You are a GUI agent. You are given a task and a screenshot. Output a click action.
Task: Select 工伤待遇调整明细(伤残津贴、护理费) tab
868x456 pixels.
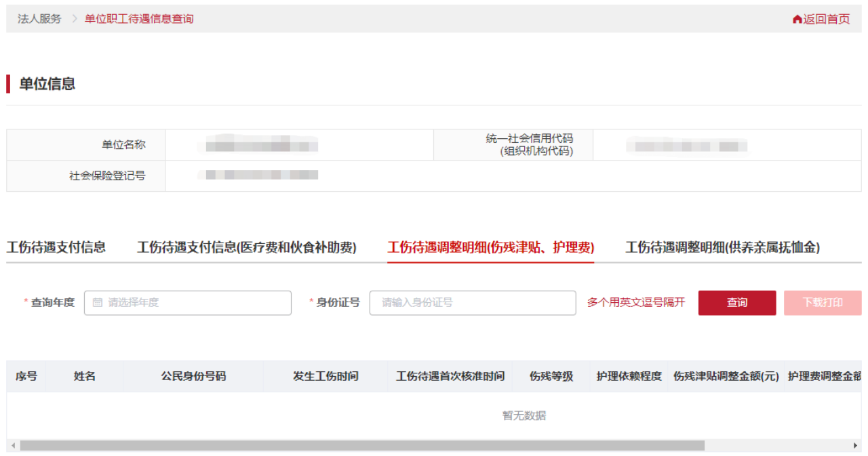click(x=490, y=247)
